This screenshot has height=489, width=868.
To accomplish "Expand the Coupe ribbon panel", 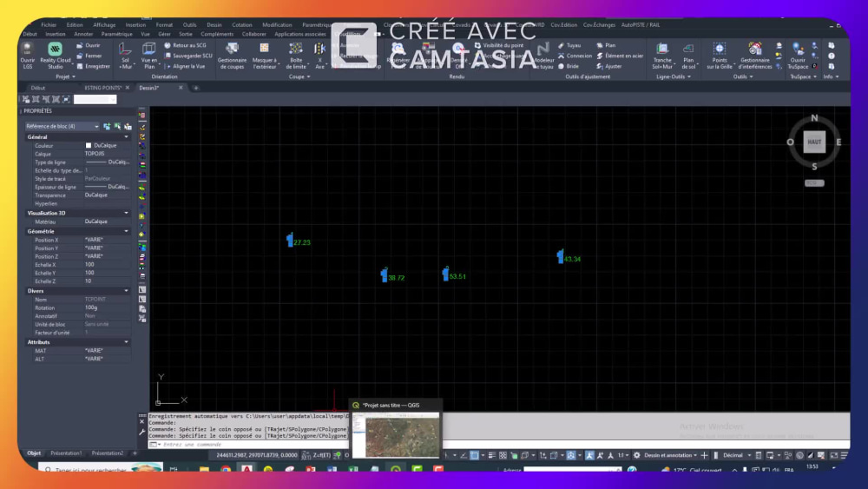I will [299, 77].
